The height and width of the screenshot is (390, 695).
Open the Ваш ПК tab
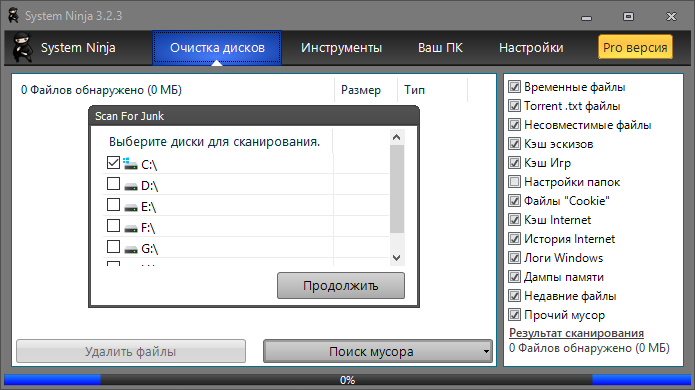[x=440, y=48]
